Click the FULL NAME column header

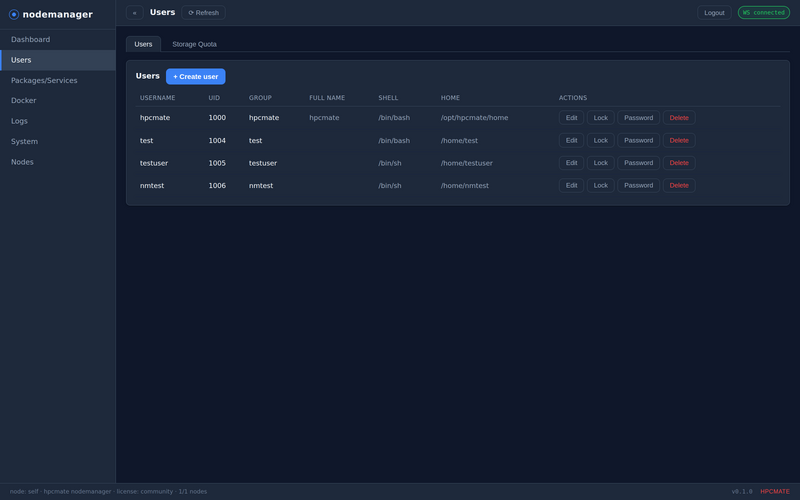point(327,98)
